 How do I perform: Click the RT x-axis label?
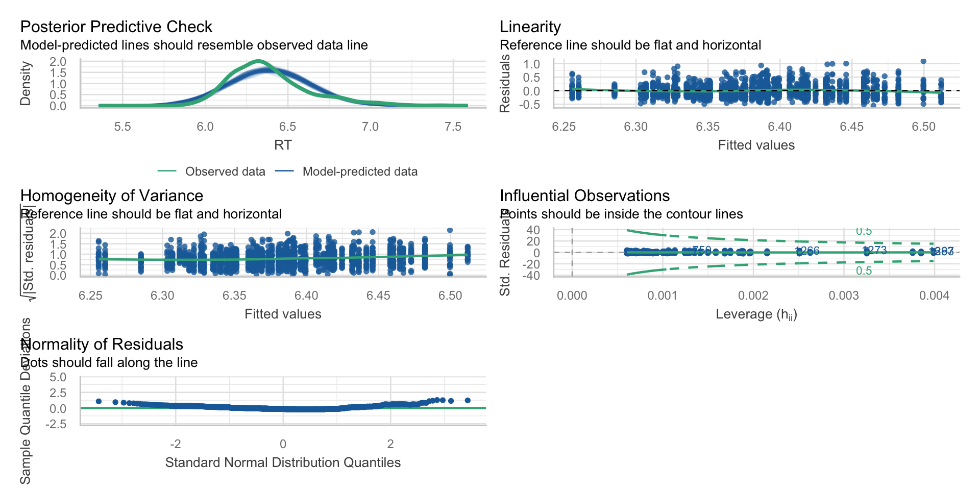[x=283, y=145]
